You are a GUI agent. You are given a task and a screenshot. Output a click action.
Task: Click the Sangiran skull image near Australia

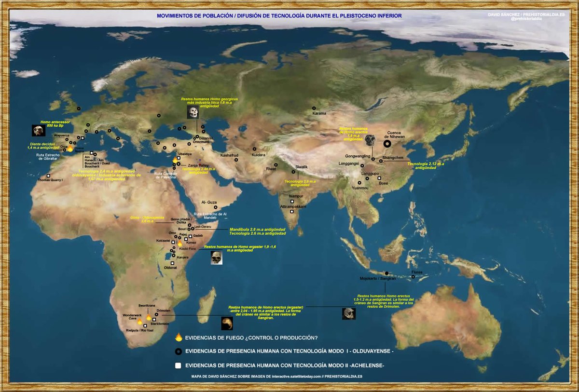348,313
